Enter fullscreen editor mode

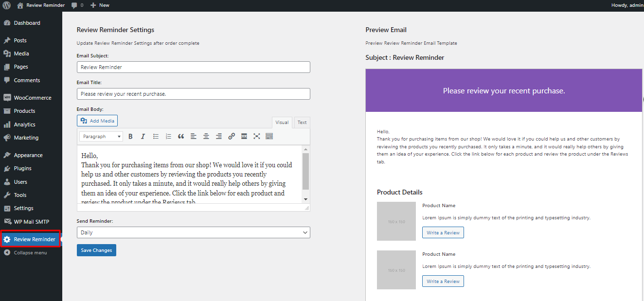(x=257, y=137)
